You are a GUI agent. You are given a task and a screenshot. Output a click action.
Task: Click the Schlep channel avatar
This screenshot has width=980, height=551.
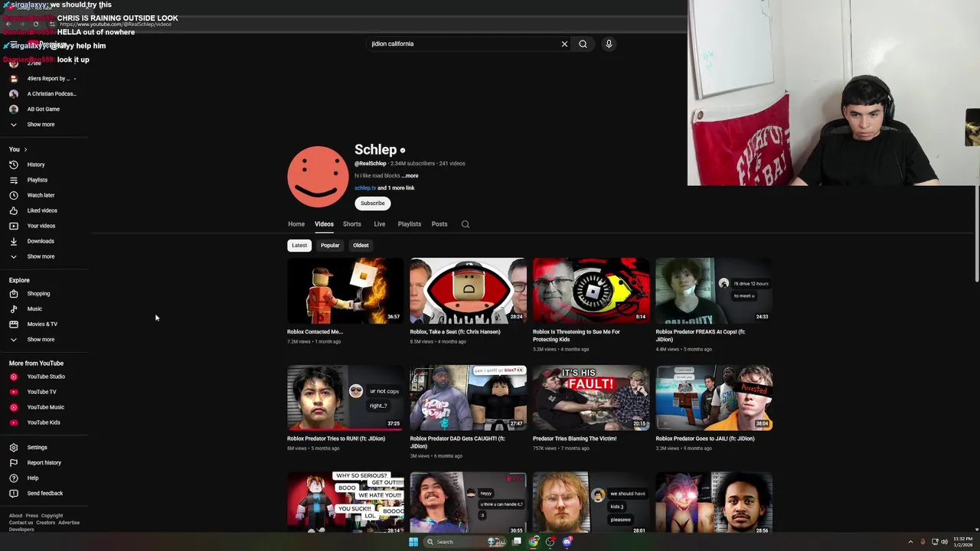(318, 177)
